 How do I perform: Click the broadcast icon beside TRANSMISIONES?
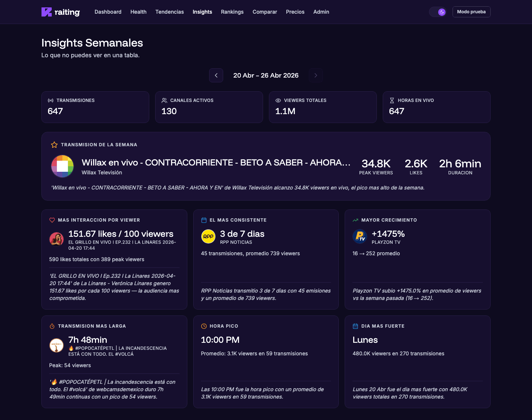pos(51,100)
